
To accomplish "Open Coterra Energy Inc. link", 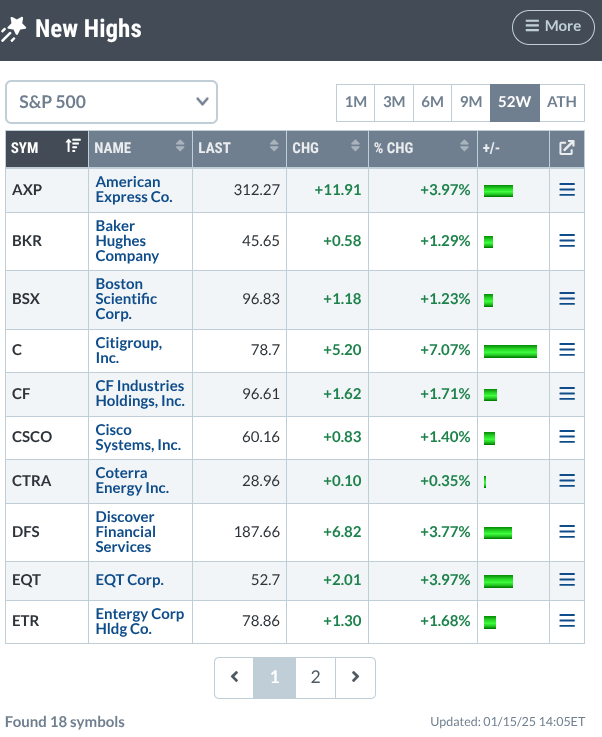I will pyautogui.click(x=132, y=480).
